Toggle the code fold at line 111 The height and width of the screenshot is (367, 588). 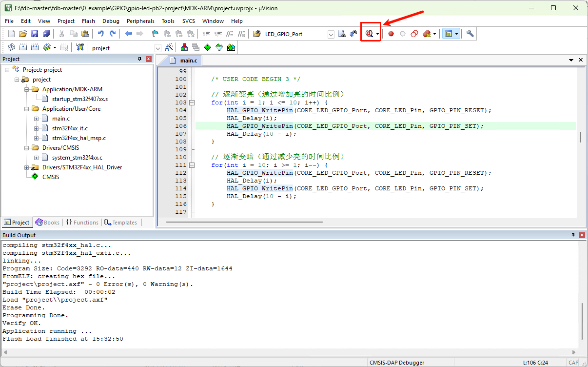pyautogui.click(x=192, y=165)
